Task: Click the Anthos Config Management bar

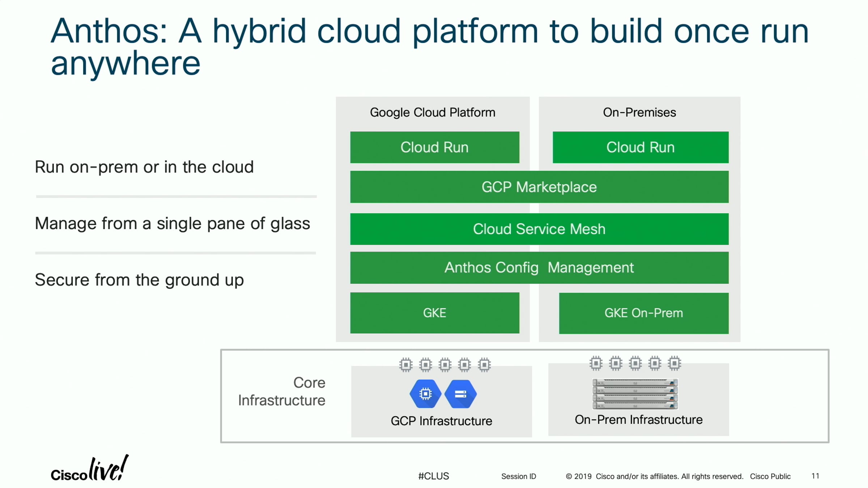Action: point(539,268)
